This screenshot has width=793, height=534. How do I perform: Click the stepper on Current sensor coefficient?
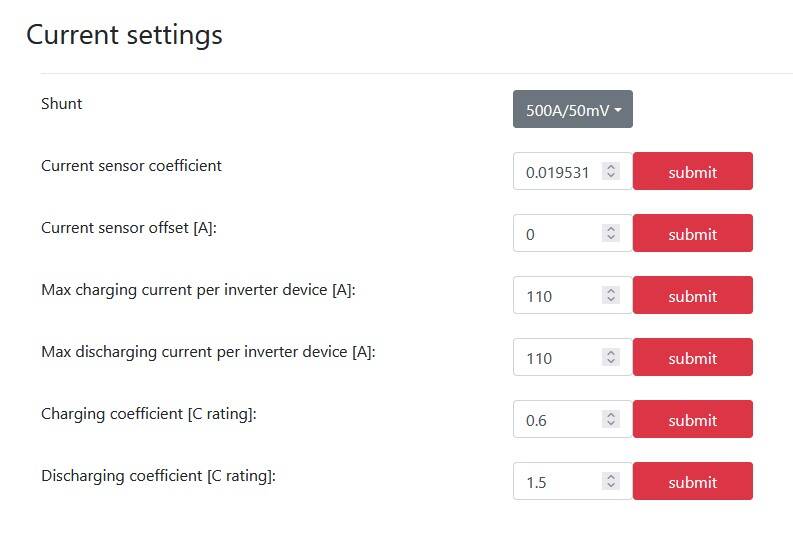click(611, 172)
